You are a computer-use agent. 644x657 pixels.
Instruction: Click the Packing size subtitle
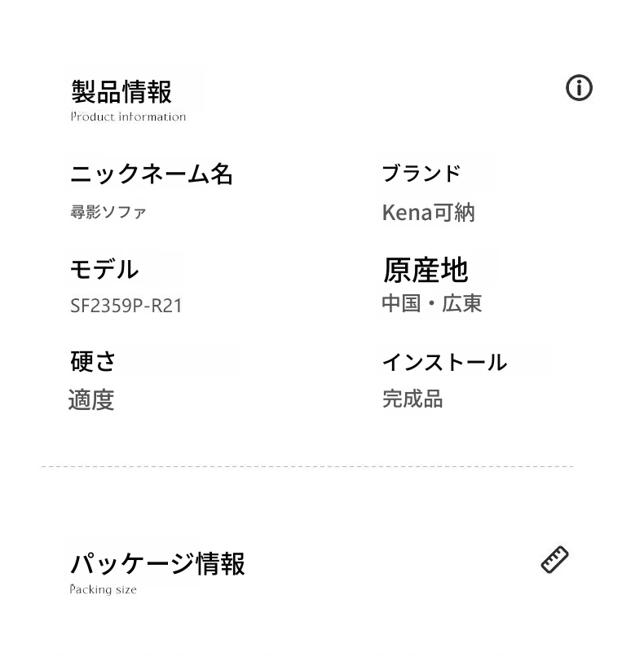(103, 589)
